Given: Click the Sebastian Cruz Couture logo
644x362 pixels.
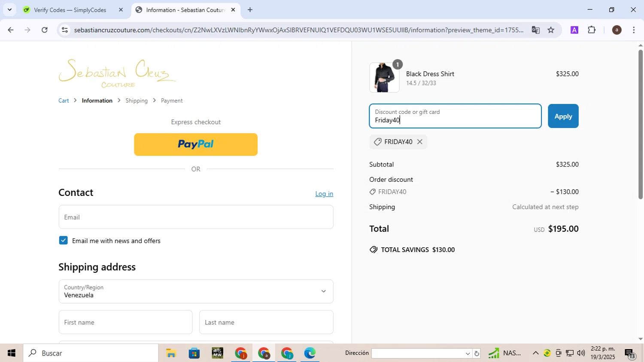Looking at the screenshot, I should pyautogui.click(x=117, y=73).
